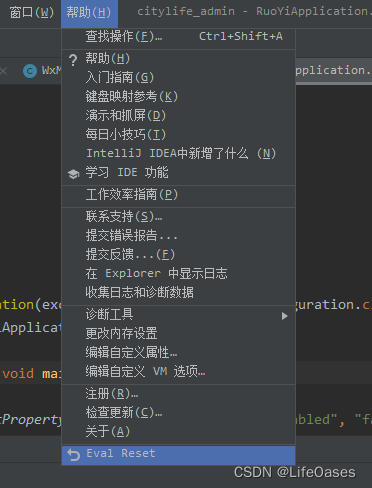Choose 在 Explorer 中显示日志
Viewport: 372px width, 488px height.
pyautogui.click(x=178, y=274)
